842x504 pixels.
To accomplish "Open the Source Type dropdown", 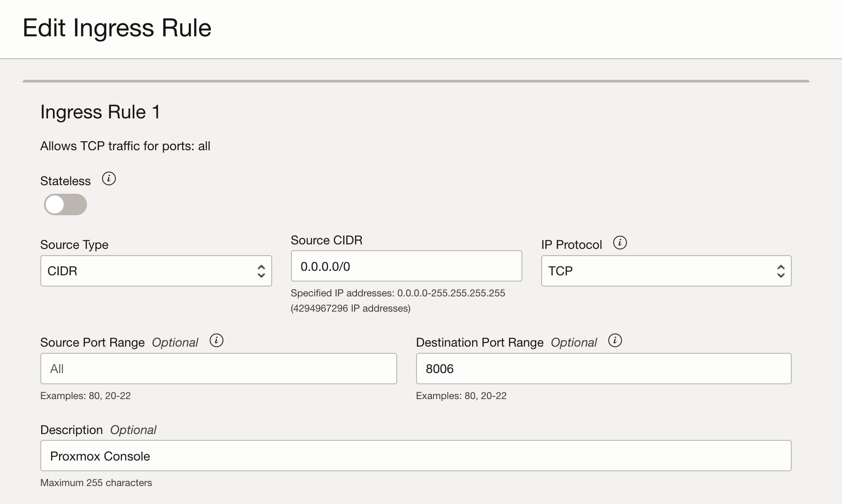I will pyautogui.click(x=156, y=271).
